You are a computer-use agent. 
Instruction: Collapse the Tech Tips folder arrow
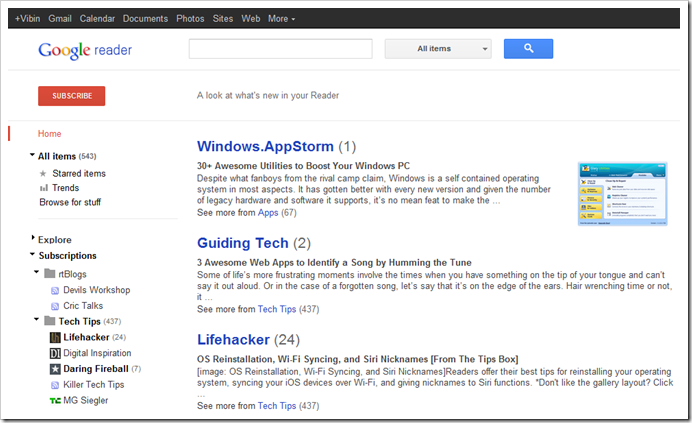[37, 319]
